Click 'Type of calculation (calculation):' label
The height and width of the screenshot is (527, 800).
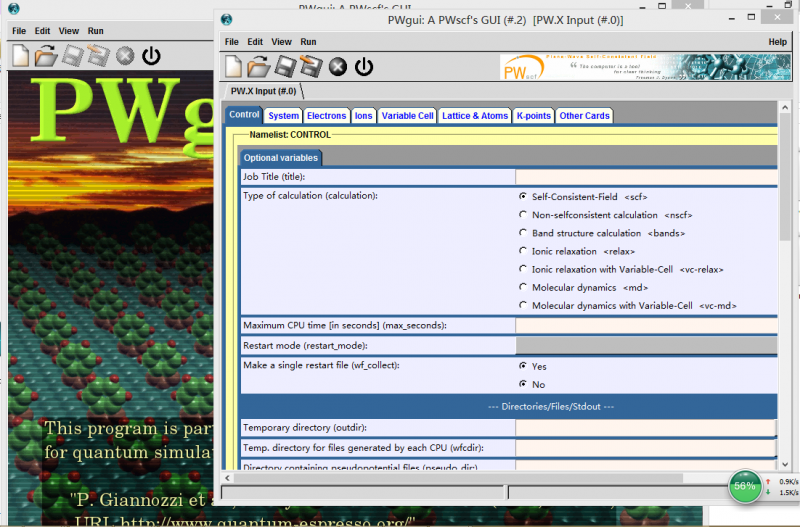310,196
